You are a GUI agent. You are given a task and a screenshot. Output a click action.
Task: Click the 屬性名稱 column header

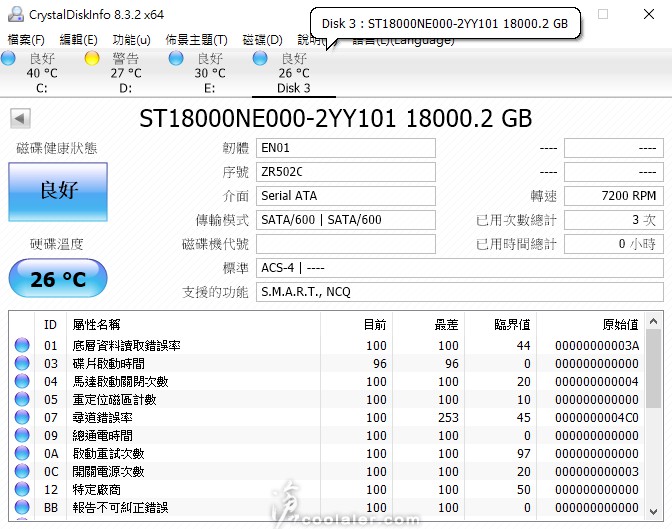tap(193, 325)
